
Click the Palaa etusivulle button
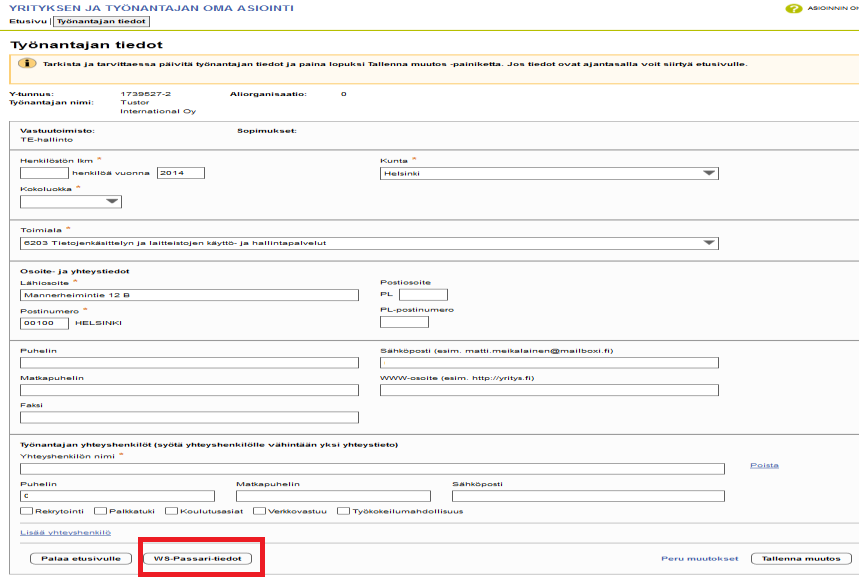[82, 558]
